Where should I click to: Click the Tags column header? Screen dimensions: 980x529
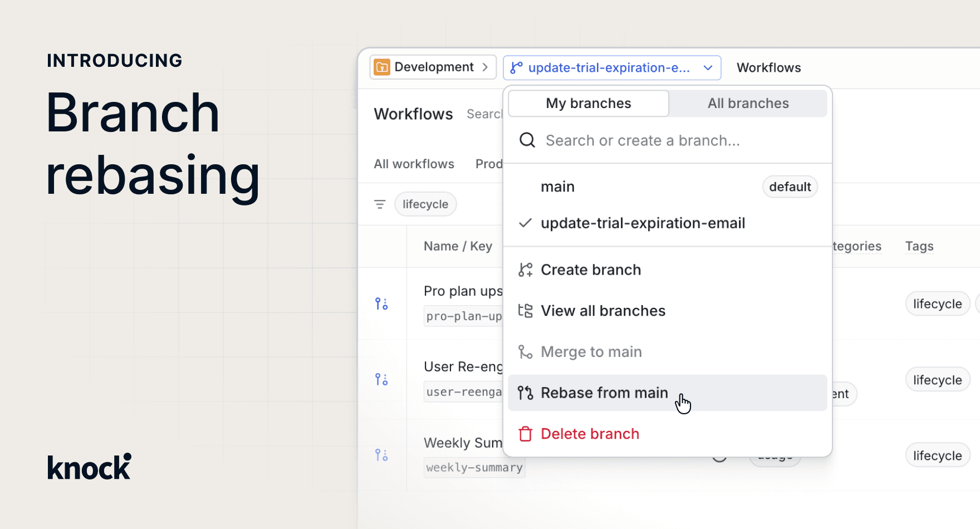919,246
